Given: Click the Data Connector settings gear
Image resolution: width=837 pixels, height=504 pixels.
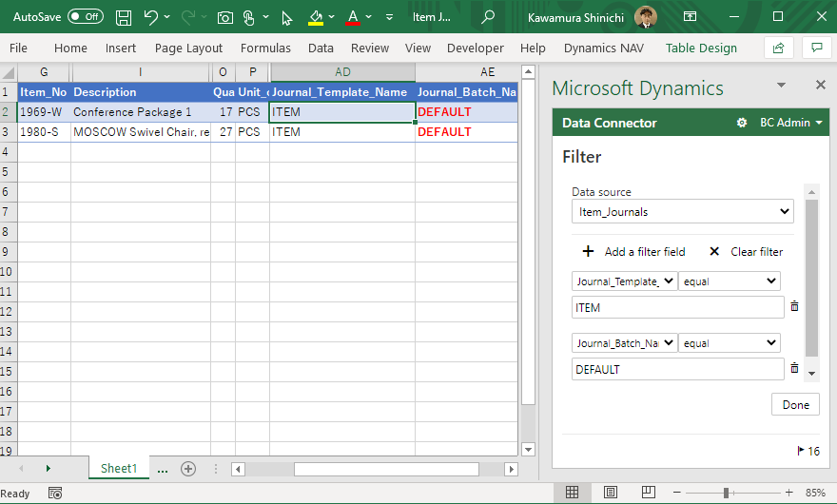Looking at the screenshot, I should [x=742, y=123].
